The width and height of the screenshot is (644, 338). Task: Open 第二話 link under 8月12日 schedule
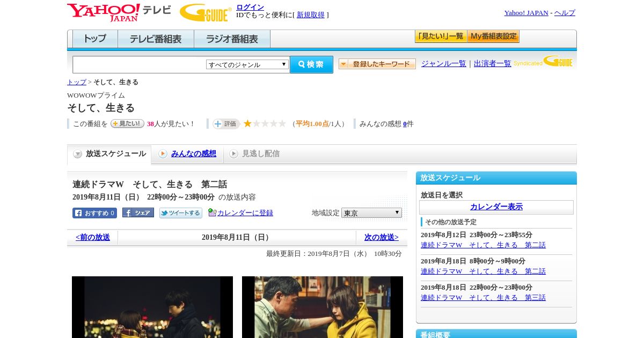(x=483, y=245)
